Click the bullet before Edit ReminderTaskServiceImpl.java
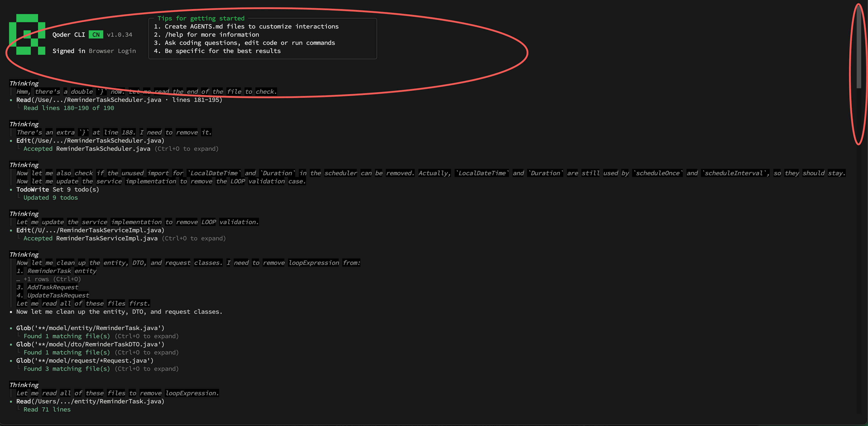The width and height of the screenshot is (868, 426). coord(11,230)
